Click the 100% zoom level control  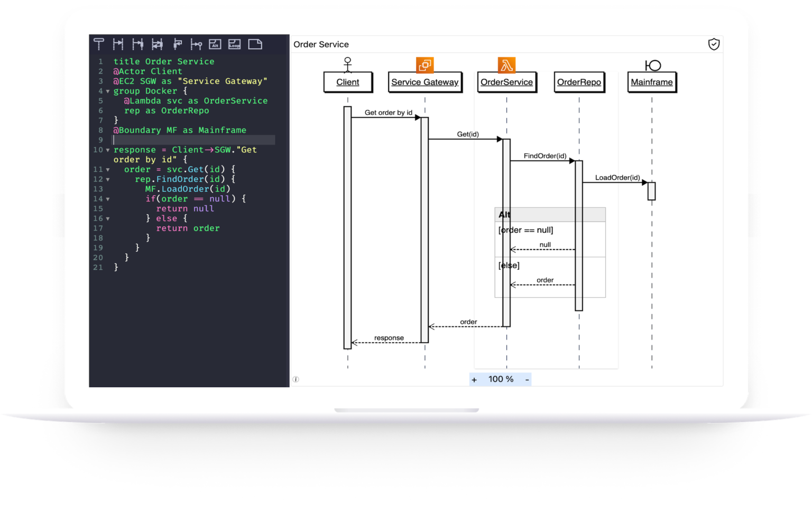500,379
